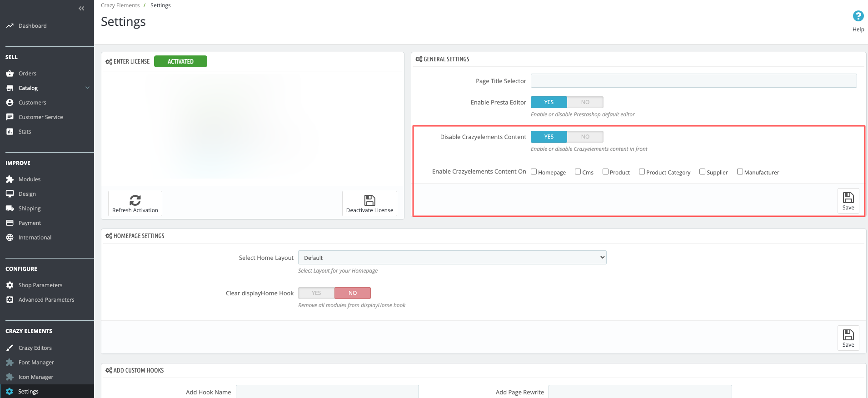Click the Orders basket icon in sidebar
Viewport: 868px width, 398px height.
[x=10, y=73]
